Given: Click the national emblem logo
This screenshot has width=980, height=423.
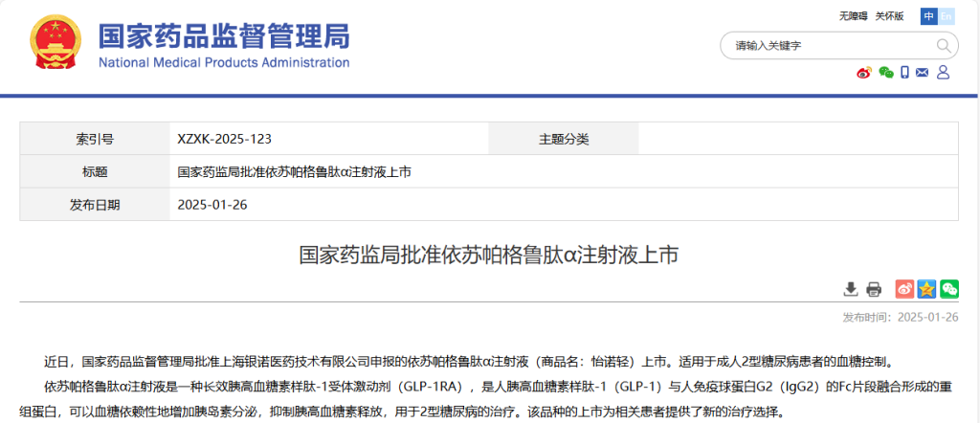Looking at the screenshot, I should pos(56,44).
